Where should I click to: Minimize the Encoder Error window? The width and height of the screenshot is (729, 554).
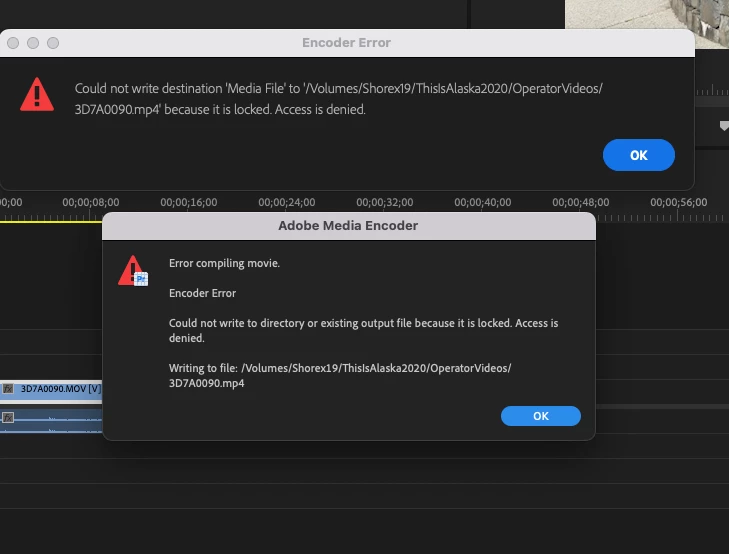pyautogui.click(x=33, y=43)
